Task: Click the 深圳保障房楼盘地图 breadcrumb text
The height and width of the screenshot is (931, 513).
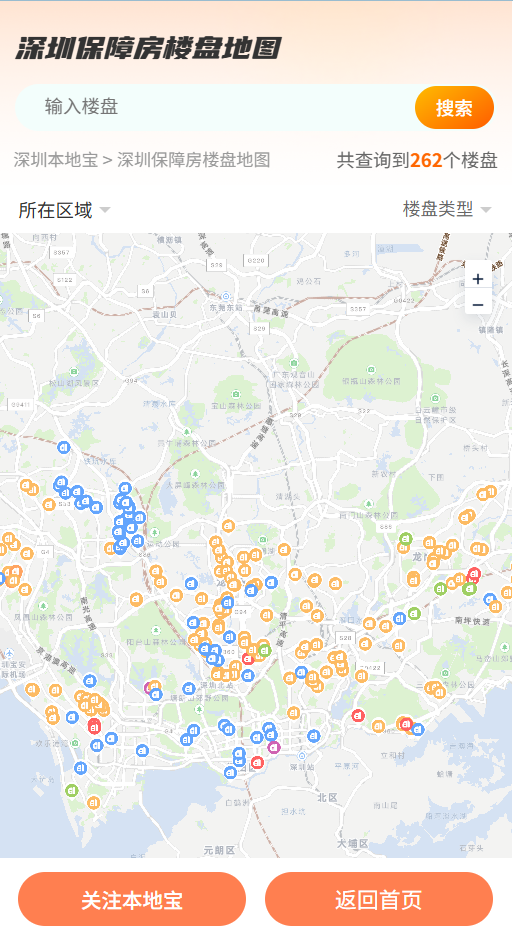Action: 194,160
